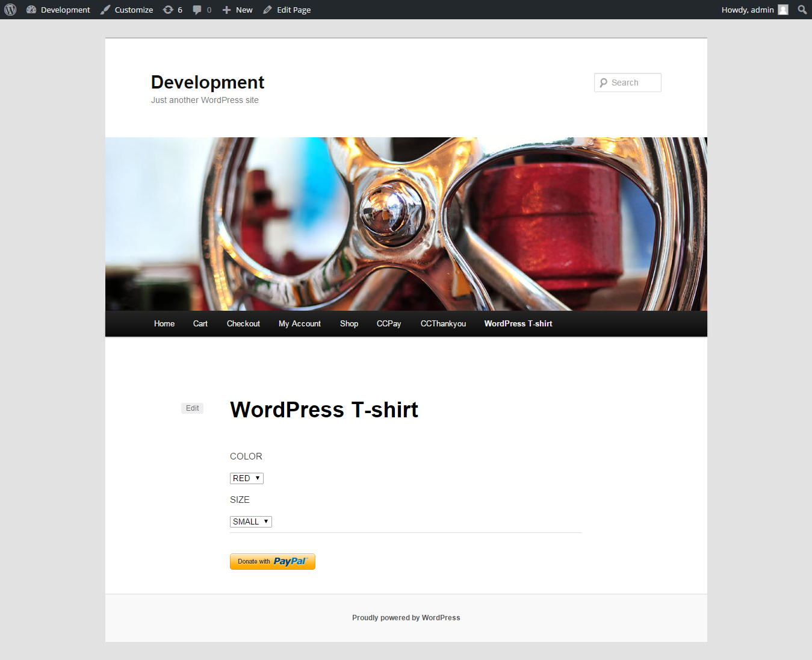Open the COLOR dropdown showing RED
812x660 pixels.
point(247,478)
